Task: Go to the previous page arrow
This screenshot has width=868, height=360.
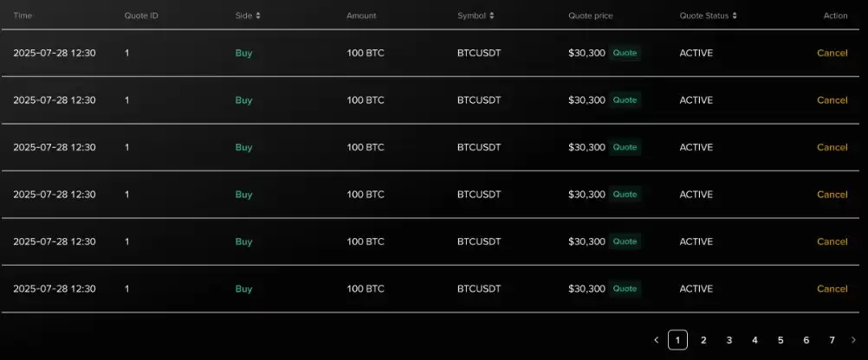Action: (x=657, y=340)
